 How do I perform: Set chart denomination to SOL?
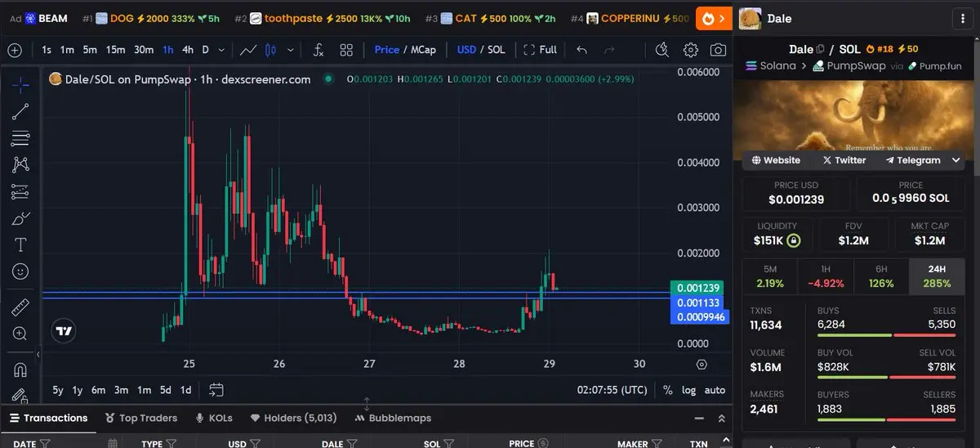(496, 50)
